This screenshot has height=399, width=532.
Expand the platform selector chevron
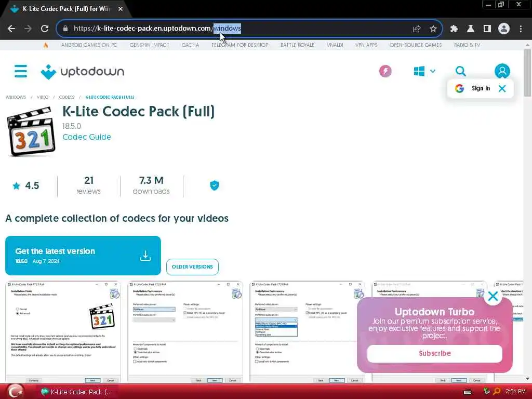tap(433, 71)
